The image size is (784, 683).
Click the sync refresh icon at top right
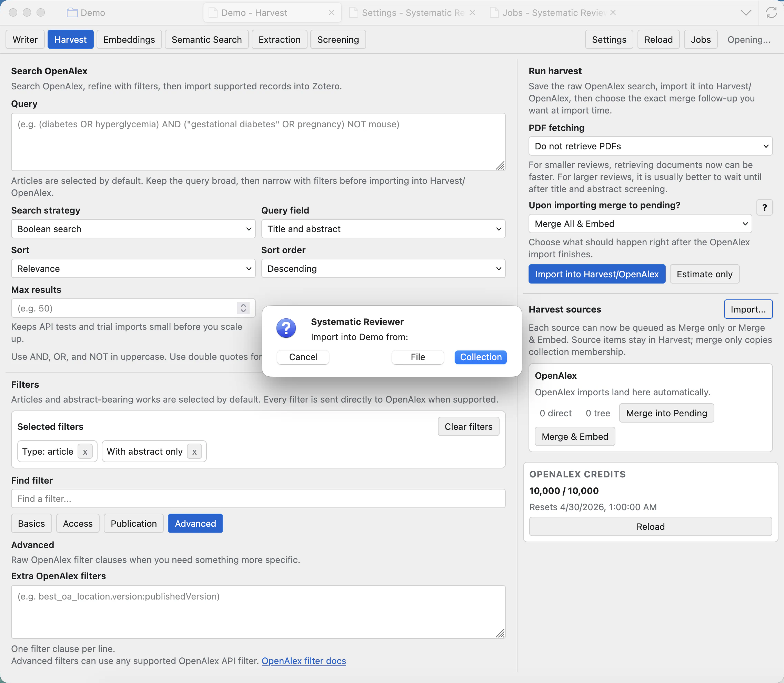pos(772,12)
